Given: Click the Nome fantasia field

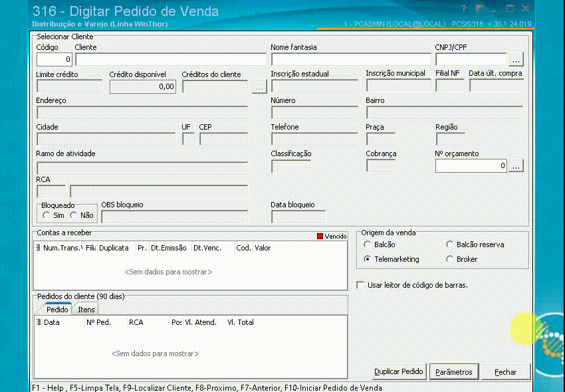Looking at the screenshot, I should point(351,59).
